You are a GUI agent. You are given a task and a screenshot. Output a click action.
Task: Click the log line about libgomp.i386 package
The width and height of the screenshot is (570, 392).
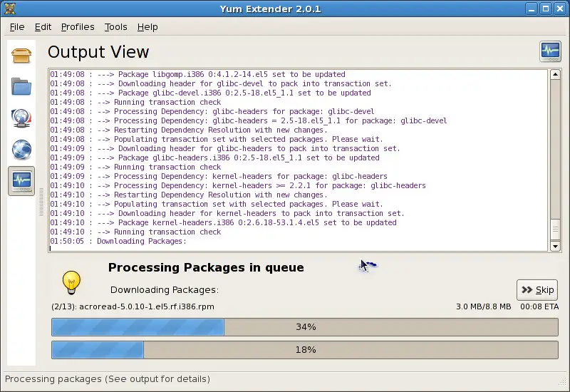(198, 74)
